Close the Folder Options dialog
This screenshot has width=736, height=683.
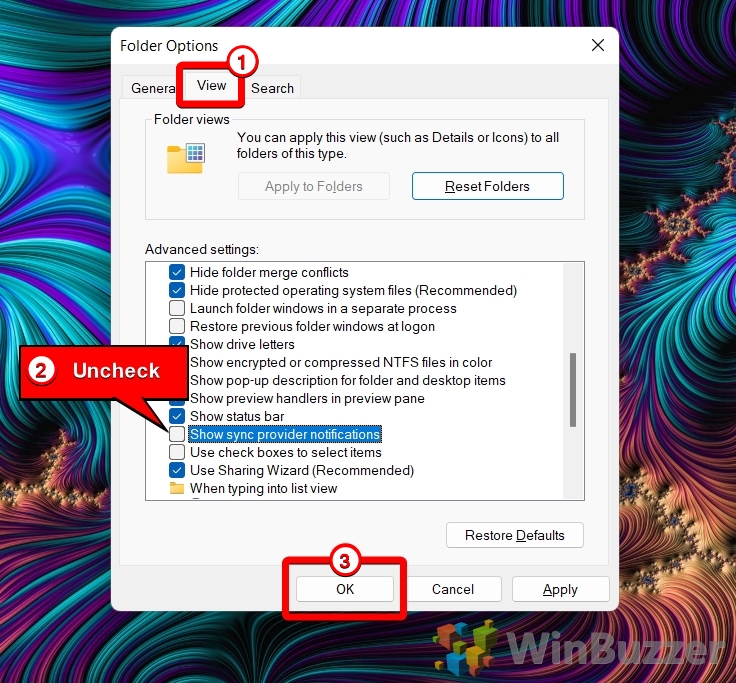point(598,45)
